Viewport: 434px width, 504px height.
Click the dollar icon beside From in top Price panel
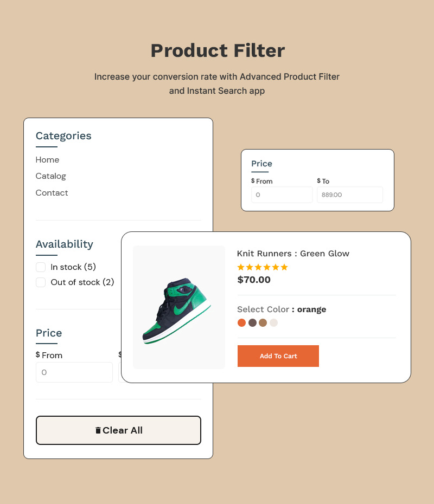pos(252,181)
